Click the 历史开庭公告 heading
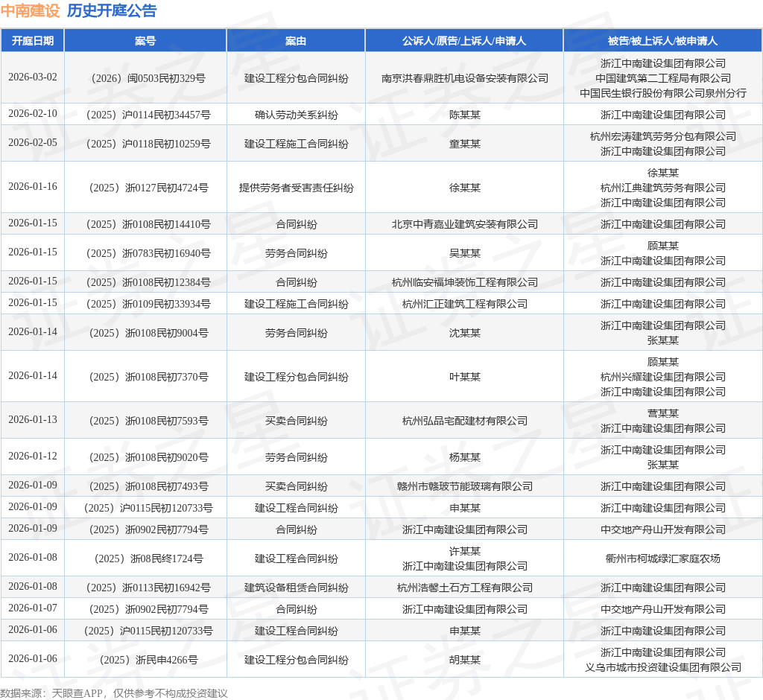 [x=112, y=10]
